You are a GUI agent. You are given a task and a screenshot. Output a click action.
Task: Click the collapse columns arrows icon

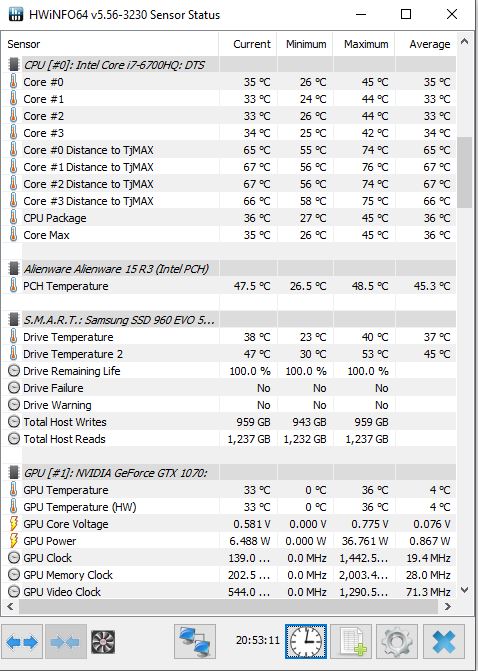(65, 642)
